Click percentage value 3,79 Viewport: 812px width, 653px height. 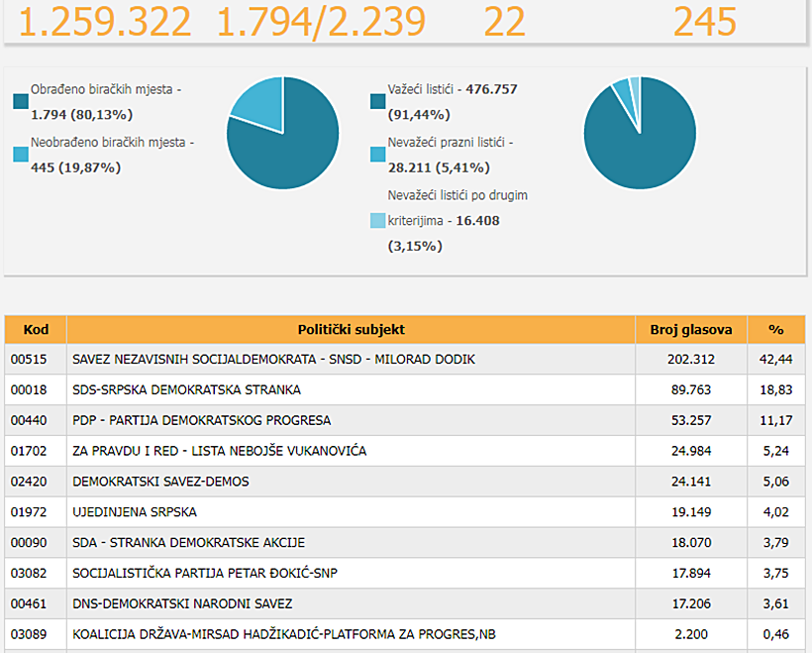776,543
